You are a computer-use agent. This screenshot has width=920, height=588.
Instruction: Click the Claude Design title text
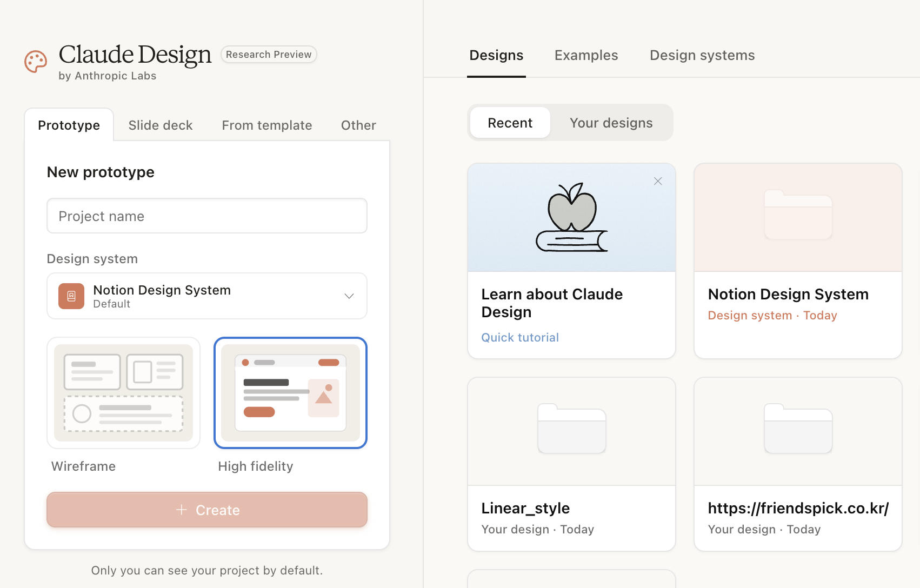tap(135, 55)
